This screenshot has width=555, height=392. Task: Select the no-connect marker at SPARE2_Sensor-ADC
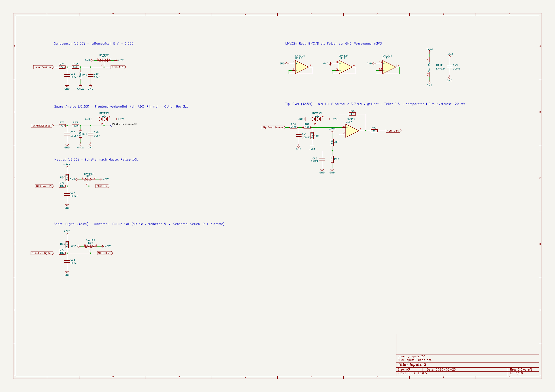pos(111,126)
